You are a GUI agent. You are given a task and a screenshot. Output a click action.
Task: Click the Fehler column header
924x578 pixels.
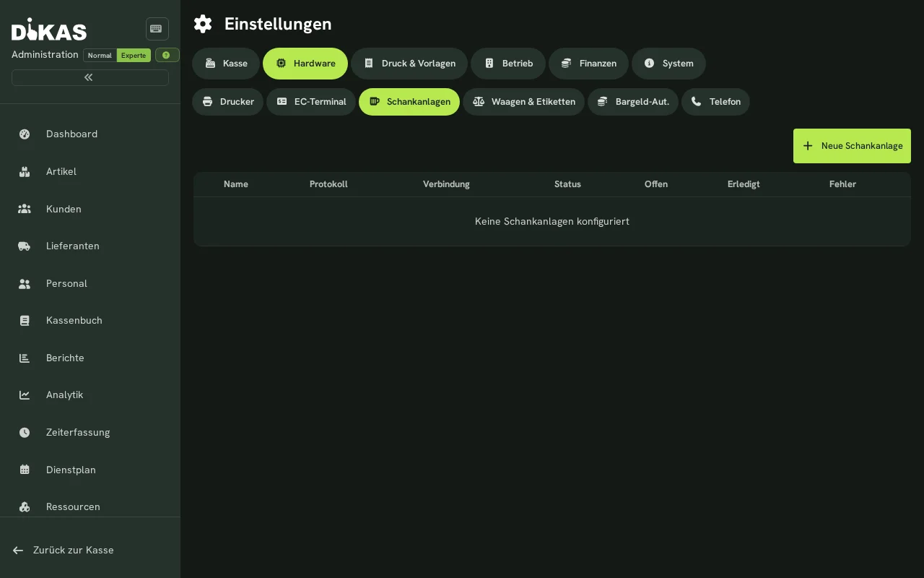(x=842, y=184)
